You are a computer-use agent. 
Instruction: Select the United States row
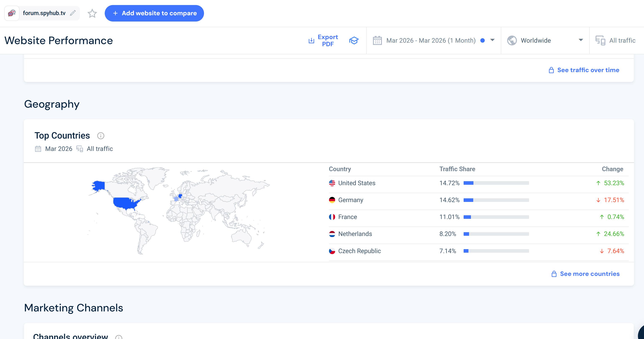(357, 183)
